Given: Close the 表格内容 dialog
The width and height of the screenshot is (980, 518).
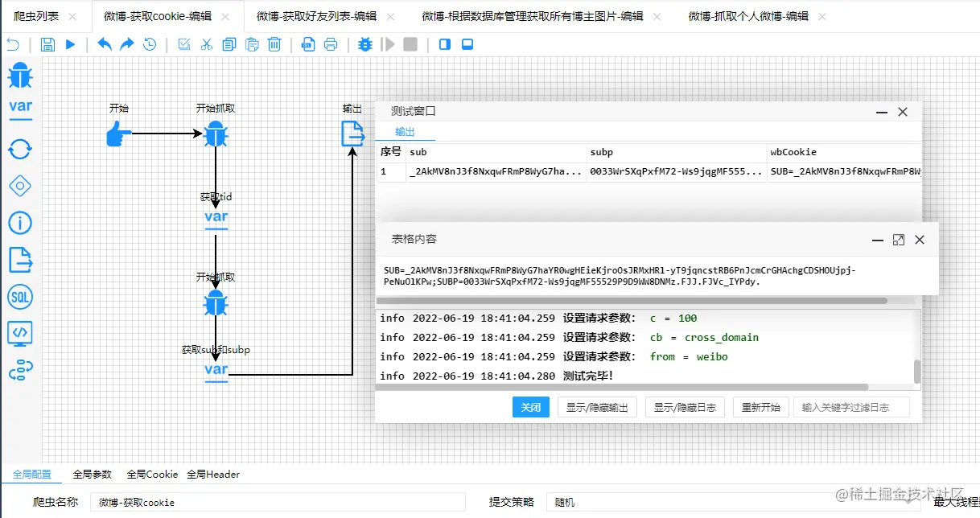Looking at the screenshot, I should 920,240.
